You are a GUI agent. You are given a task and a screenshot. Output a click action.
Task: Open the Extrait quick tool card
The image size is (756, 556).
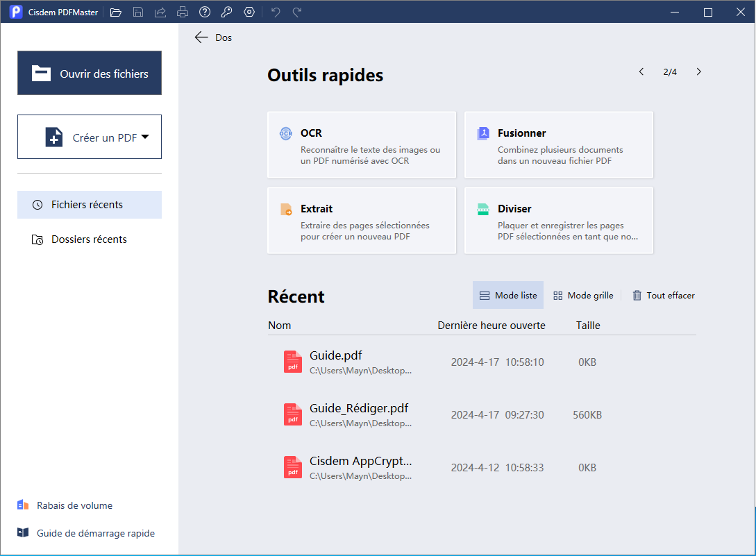tap(362, 220)
